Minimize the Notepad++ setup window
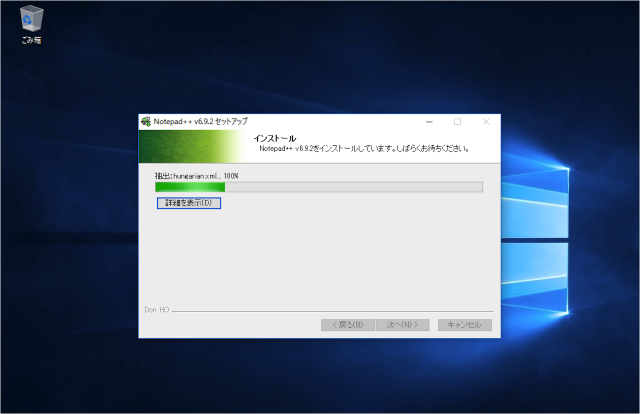This screenshot has width=640, height=414. tap(429, 122)
